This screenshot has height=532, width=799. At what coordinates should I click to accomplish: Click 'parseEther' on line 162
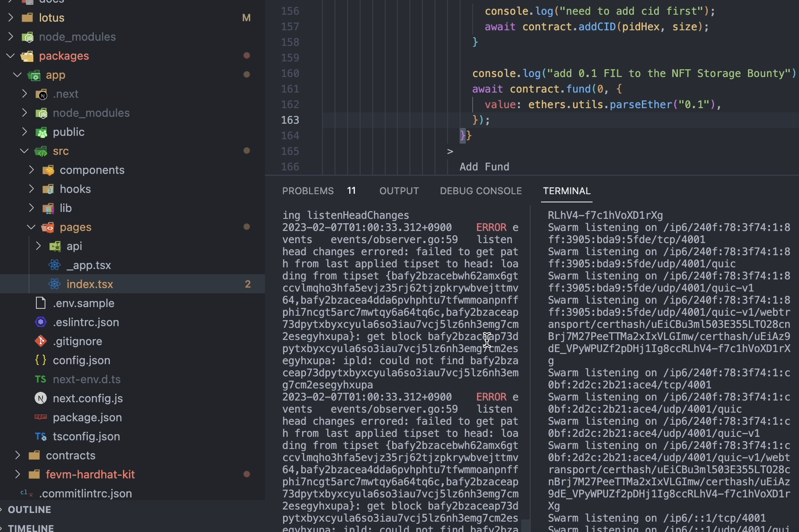641,104
